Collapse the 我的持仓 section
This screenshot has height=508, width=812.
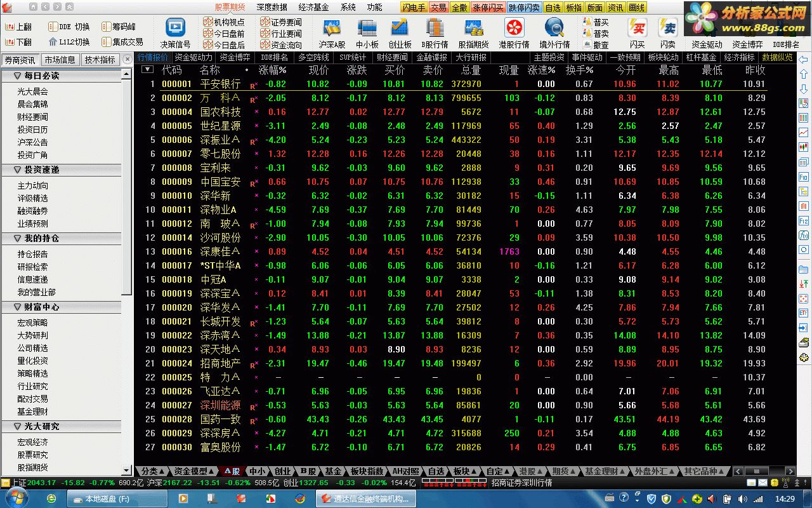coord(17,238)
